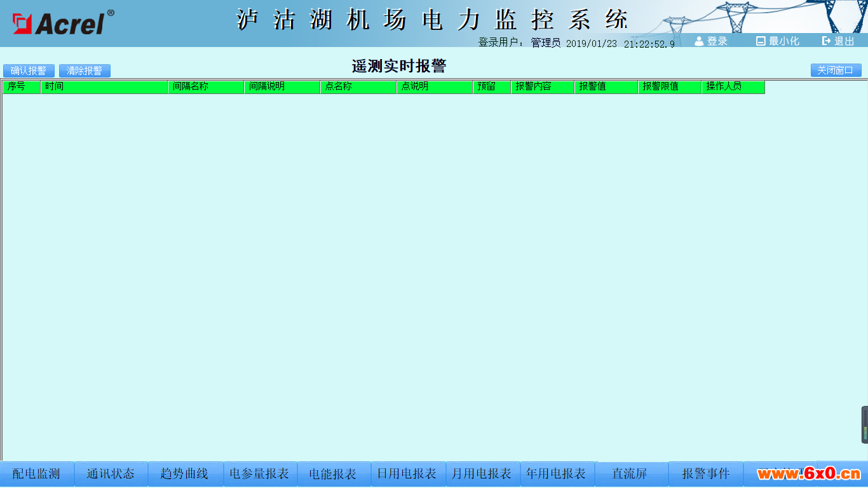Click the 间隔说明 column header
The image size is (868, 488).
pos(282,87)
